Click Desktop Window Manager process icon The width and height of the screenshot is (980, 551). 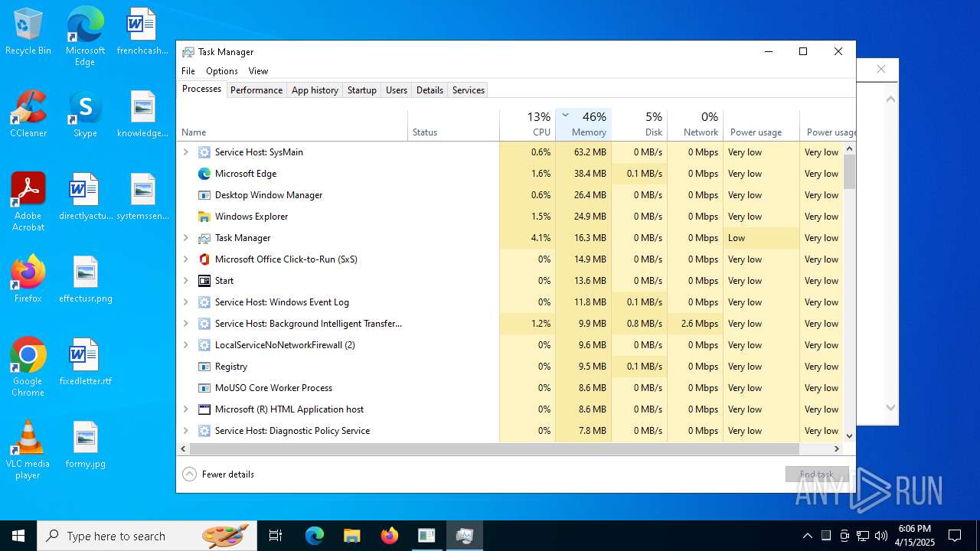tap(204, 195)
